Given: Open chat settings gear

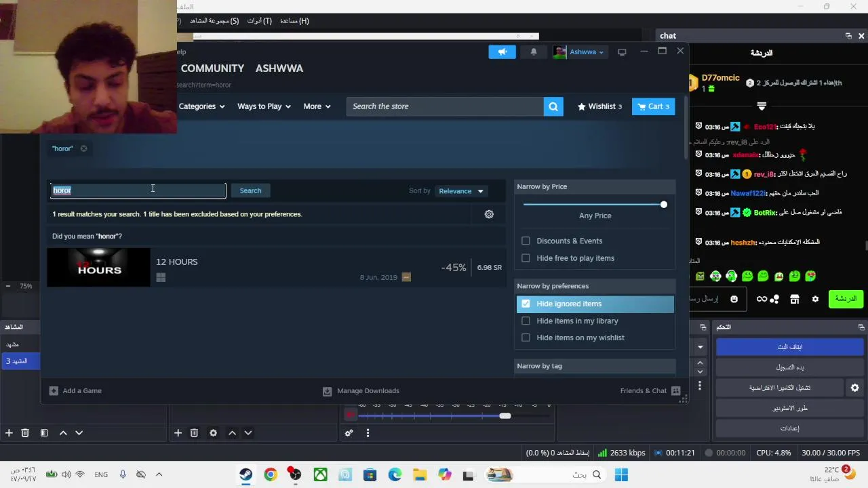Looking at the screenshot, I should click(815, 299).
